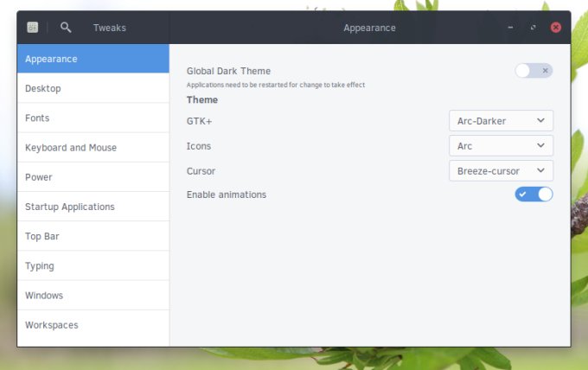Select the Typing section
Image resolution: width=588 pixels, height=370 pixels.
pyautogui.click(x=93, y=265)
